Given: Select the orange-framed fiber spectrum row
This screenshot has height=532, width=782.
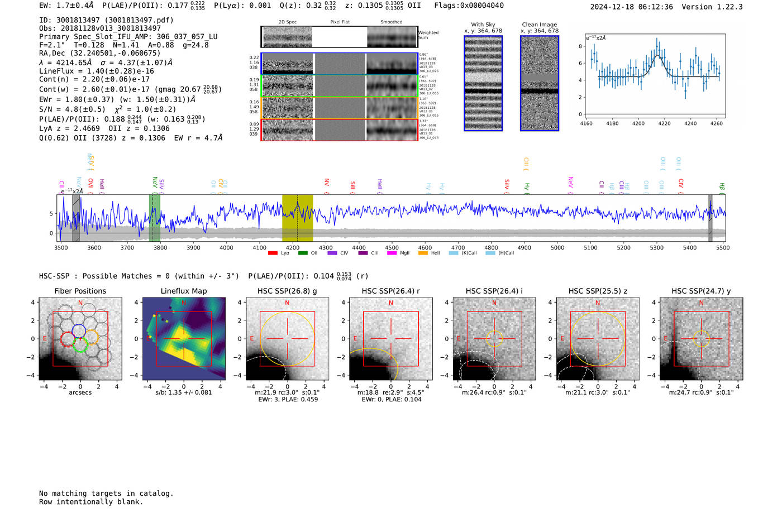Looking at the screenshot, I should [x=339, y=108].
